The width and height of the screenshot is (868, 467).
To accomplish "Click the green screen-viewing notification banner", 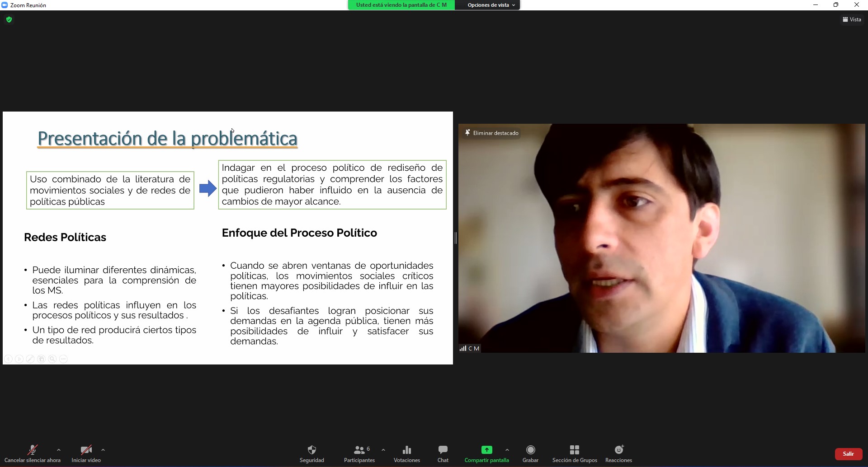I will coord(401,5).
